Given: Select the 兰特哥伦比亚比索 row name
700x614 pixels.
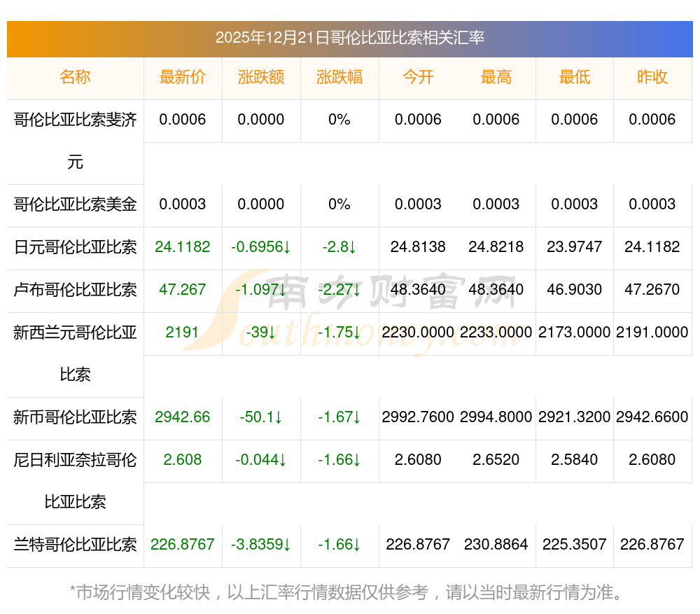Looking at the screenshot, I should tap(75, 545).
